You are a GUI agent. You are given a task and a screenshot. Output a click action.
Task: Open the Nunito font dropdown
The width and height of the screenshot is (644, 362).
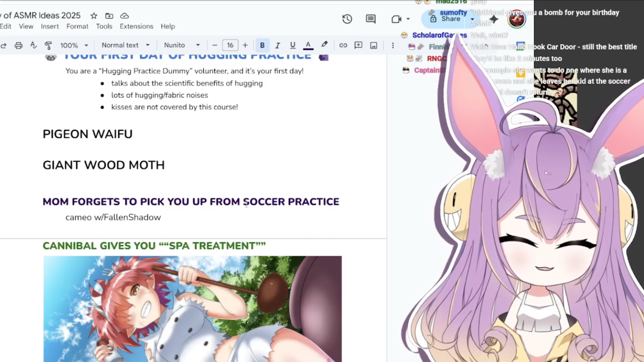(182, 45)
